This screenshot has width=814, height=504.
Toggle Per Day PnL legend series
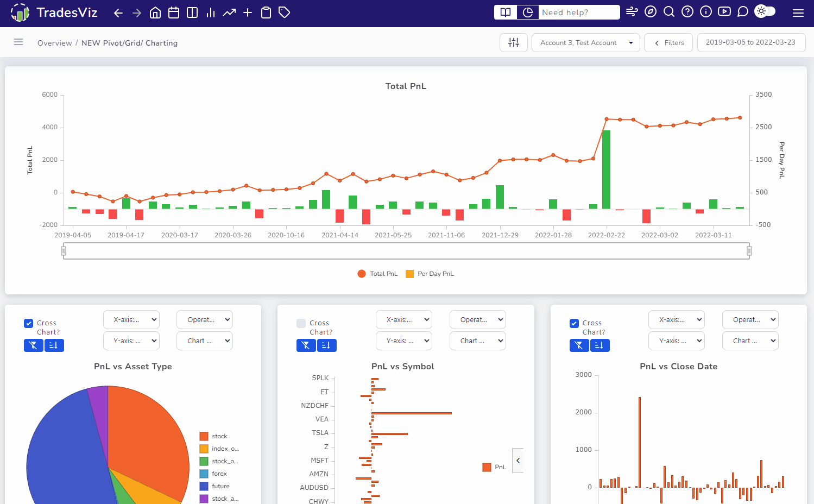pos(430,274)
